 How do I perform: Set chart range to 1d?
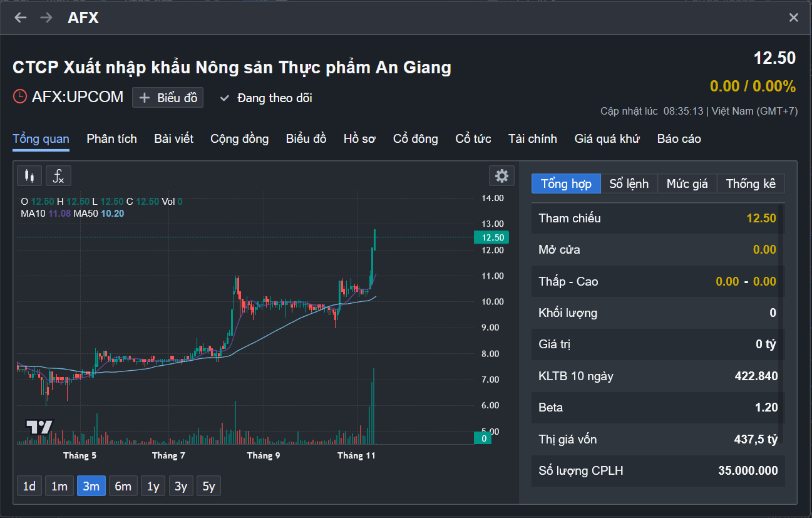tap(29, 486)
